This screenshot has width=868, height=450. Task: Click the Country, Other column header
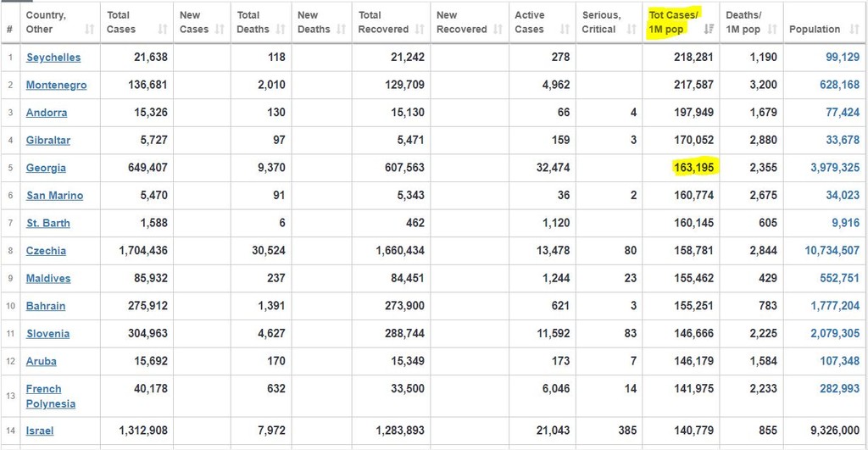coord(46,22)
